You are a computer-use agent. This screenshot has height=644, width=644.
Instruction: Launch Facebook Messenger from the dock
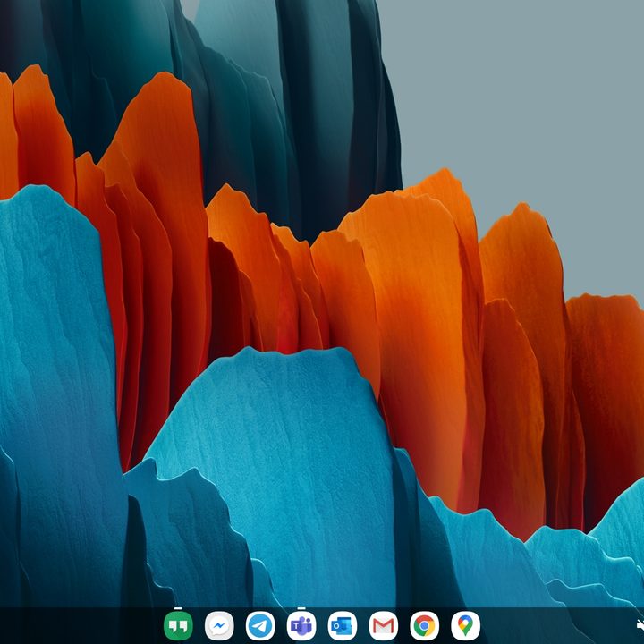[x=219, y=626]
